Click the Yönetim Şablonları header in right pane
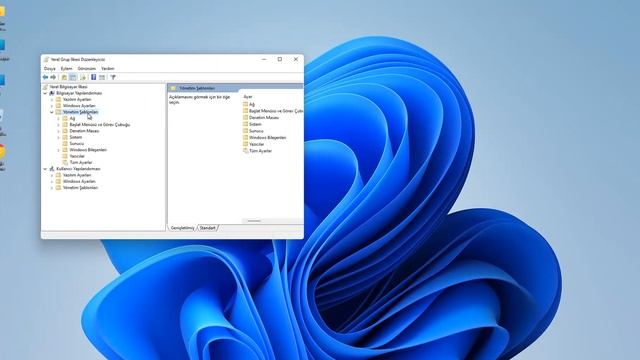The image size is (640, 360). [197, 88]
